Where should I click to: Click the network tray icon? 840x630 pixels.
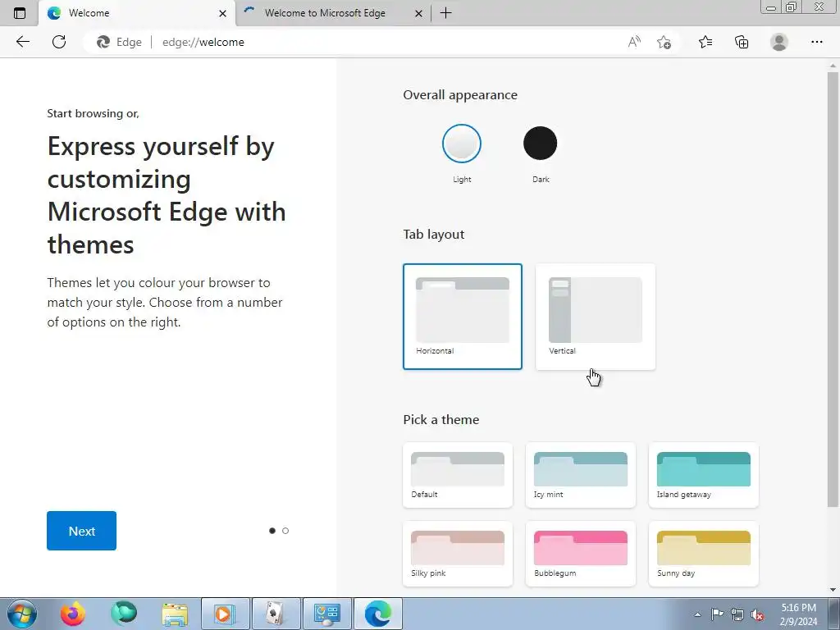click(x=737, y=614)
